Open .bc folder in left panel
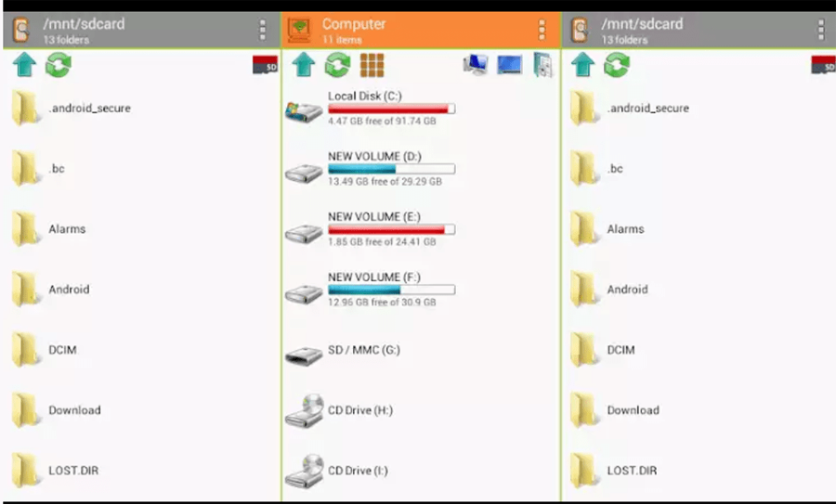Screen dimensions: 836x504 coord(141,168)
